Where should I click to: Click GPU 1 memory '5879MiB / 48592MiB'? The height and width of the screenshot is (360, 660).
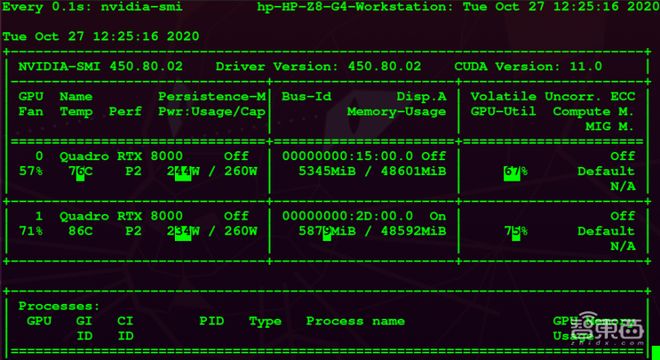coord(372,231)
